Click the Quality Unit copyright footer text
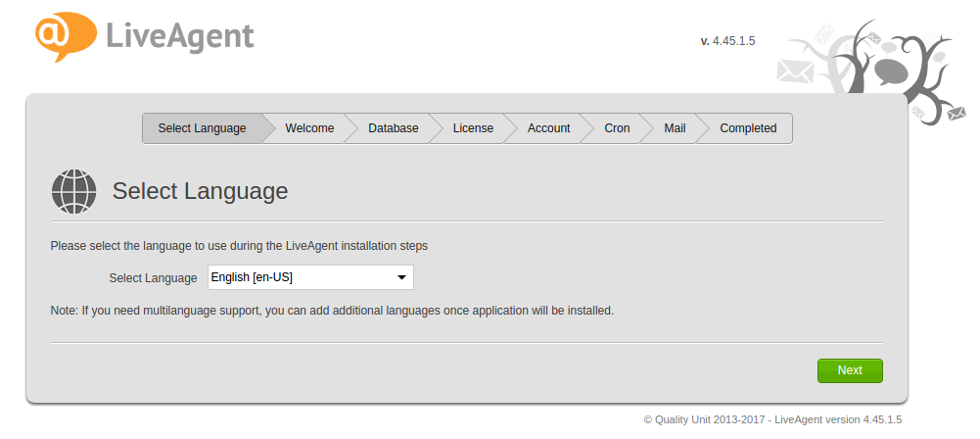The width and height of the screenshot is (980, 439). pos(771,419)
